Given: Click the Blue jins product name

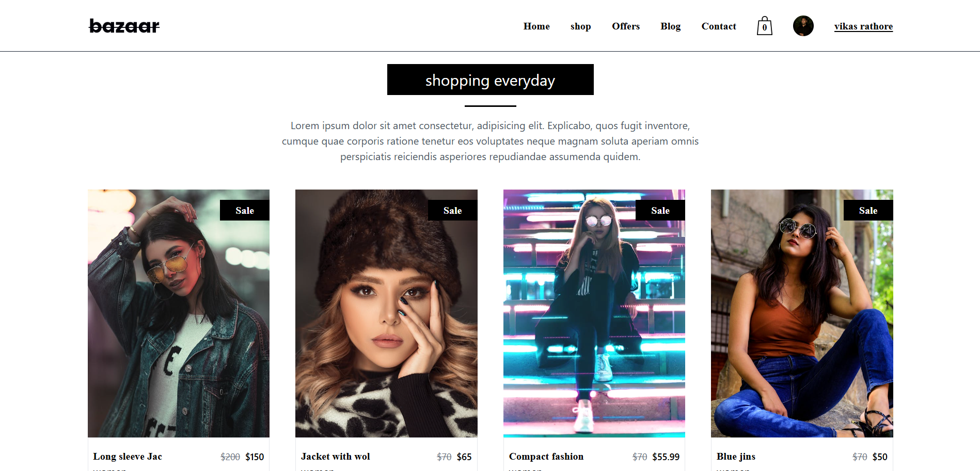Looking at the screenshot, I should [x=736, y=457].
